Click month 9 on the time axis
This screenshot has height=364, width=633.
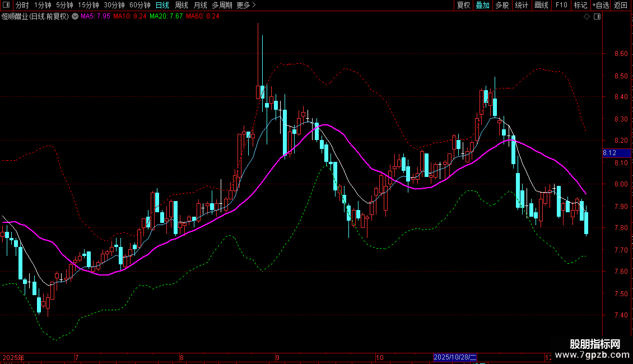(277, 357)
